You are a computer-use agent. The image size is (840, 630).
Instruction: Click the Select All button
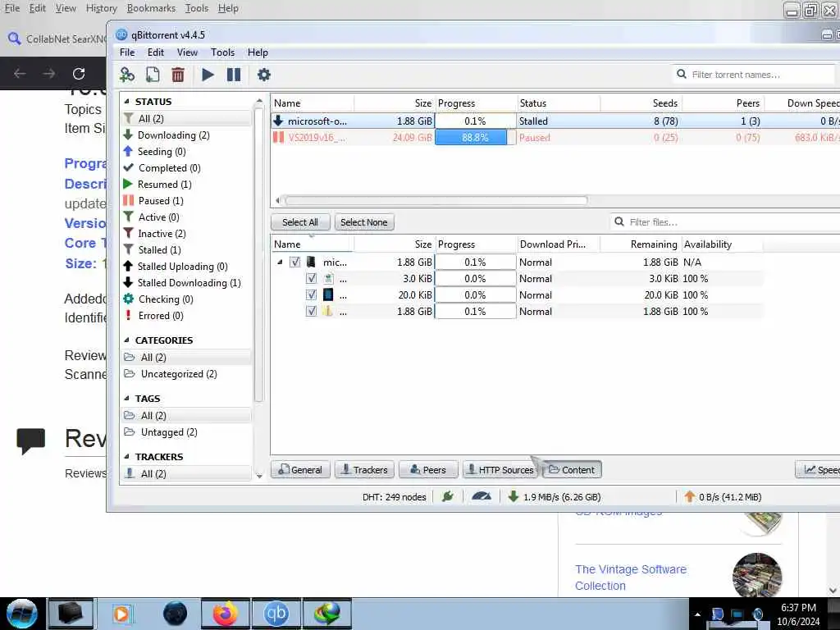(300, 222)
